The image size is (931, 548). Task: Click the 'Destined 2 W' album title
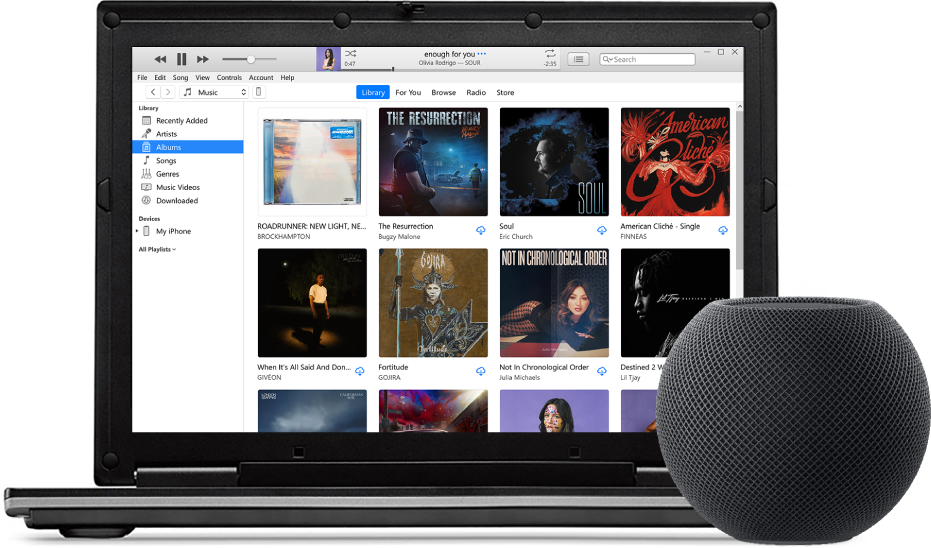tap(641, 368)
